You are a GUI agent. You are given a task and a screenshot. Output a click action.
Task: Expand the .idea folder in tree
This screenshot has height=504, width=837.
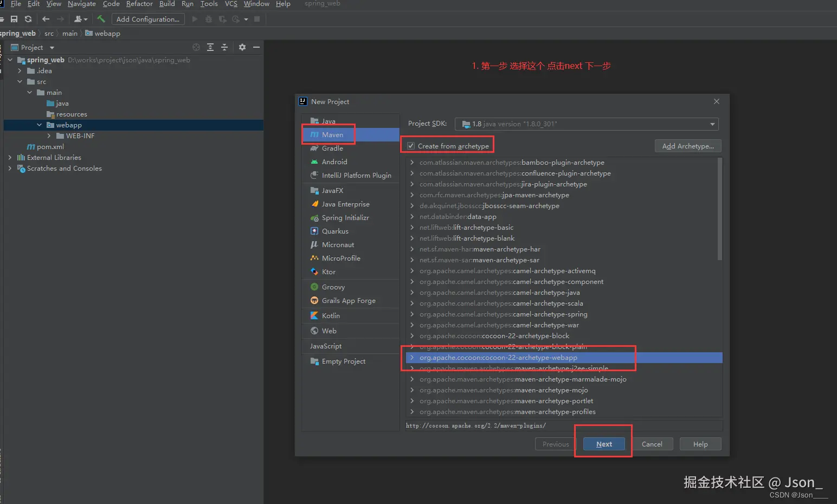pos(20,70)
